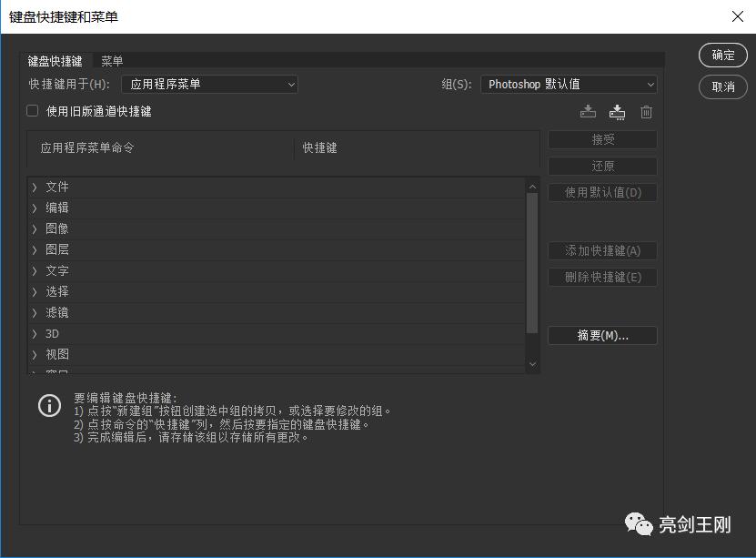Click the save changes to shortcut set icon
This screenshot has height=558, width=756.
click(x=587, y=111)
